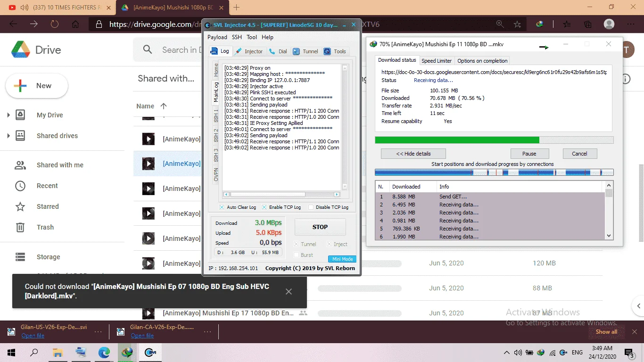Toggle Enable TCP Log checkbox

pos(264,207)
